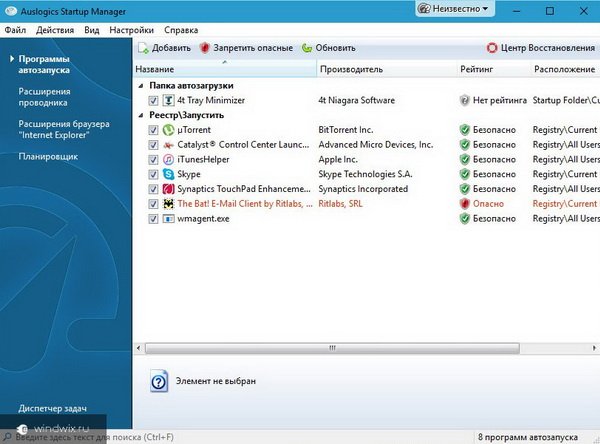600x444 pixels.
Task: Uncheck the 4t Tray Minimizer checkbox
Action: (x=153, y=101)
